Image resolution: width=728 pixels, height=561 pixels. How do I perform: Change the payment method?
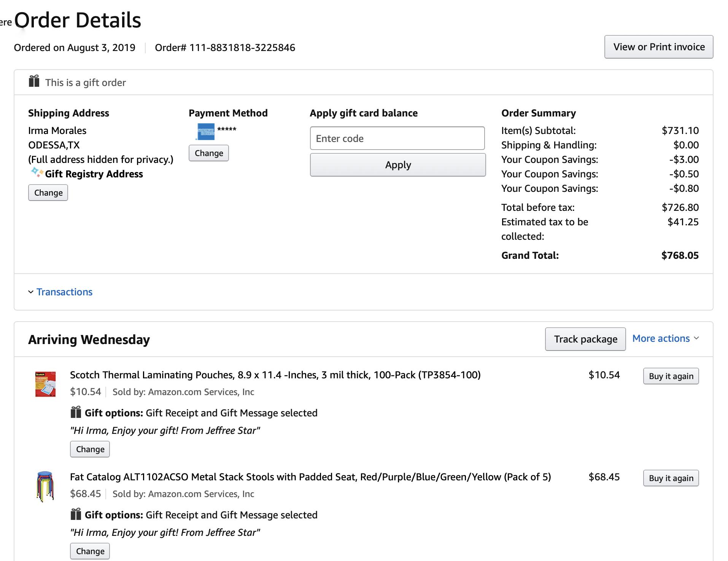pyautogui.click(x=209, y=153)
